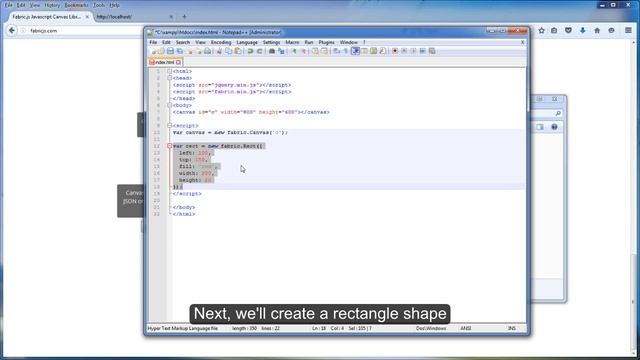Open Notepad++ File menu
The width and height of the screenshot is (640, 360).
pyautogui.click(x=153, y=42)
